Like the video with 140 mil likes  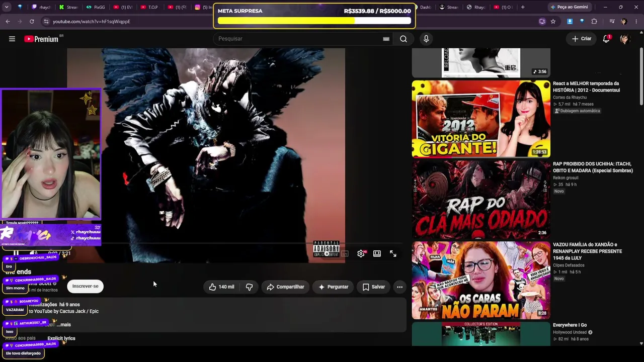[x=221, y=287]
